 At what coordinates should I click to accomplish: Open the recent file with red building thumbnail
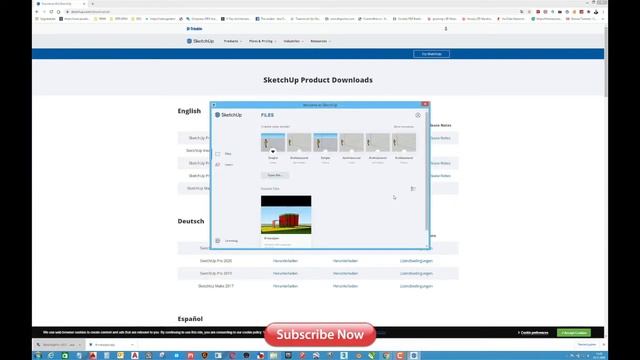click(x=286, y=220)
